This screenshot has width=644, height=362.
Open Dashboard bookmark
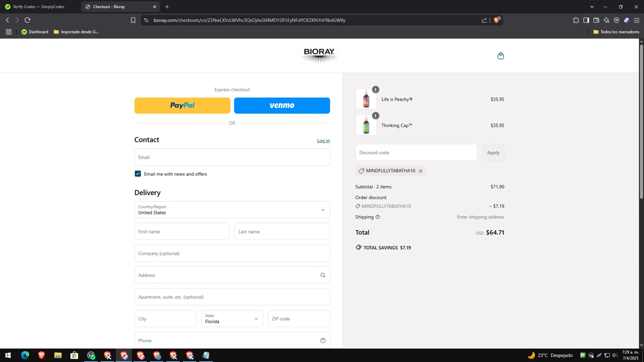point(35,32)
